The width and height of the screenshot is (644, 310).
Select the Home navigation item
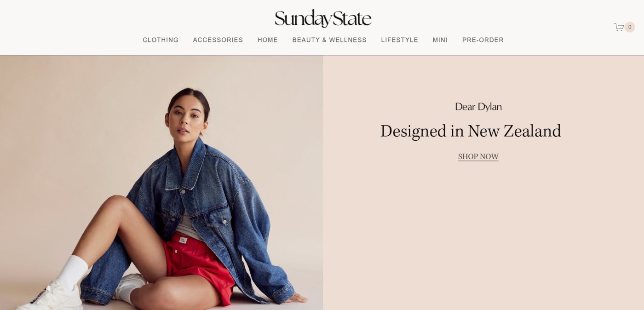click(268, 40)
